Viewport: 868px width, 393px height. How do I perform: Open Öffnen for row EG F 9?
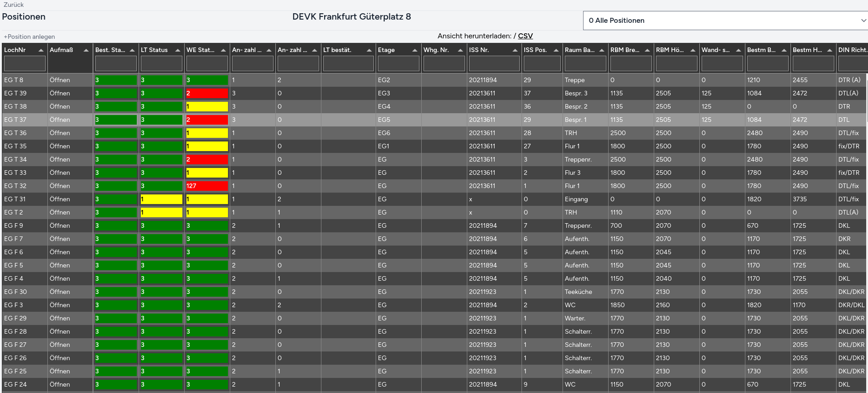pyautogui.click(x=60, y=225)
